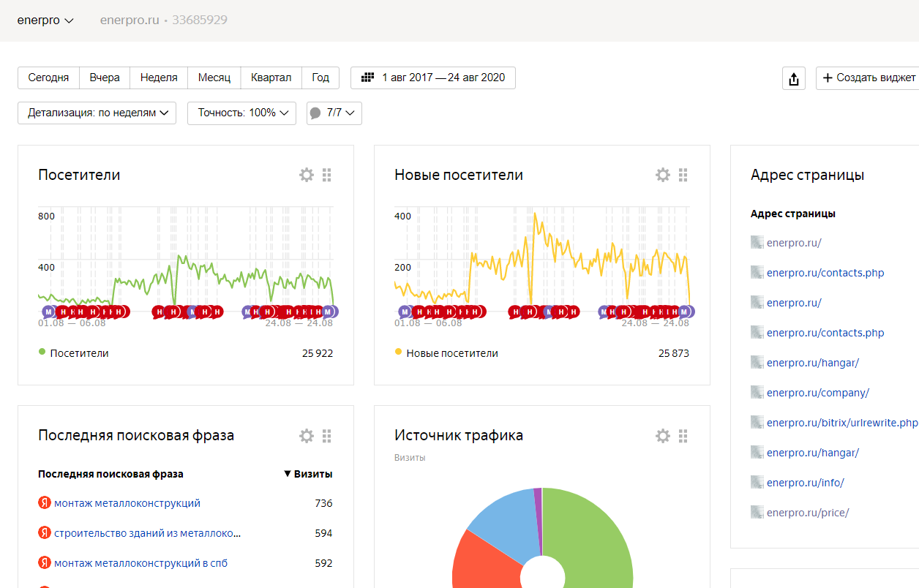Click the Yandex icon in the 736-visits row
This screenshot has width=919, height=588.
coord(44,503)
